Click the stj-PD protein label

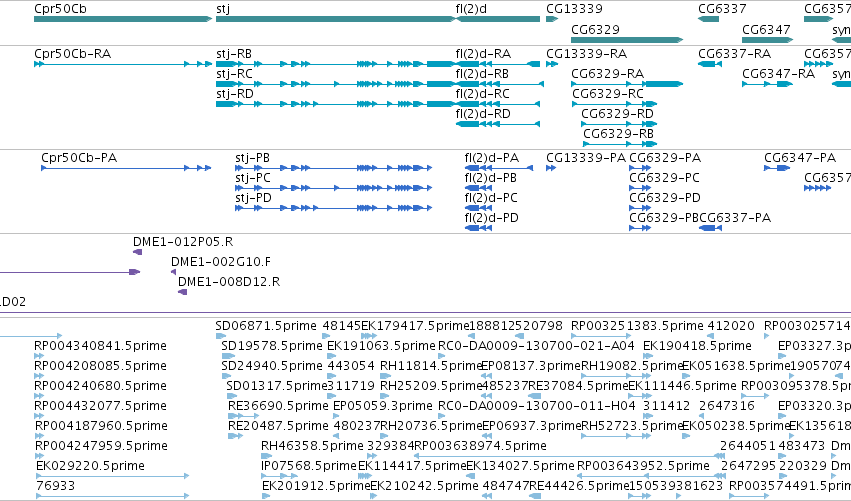coord(253,198)
